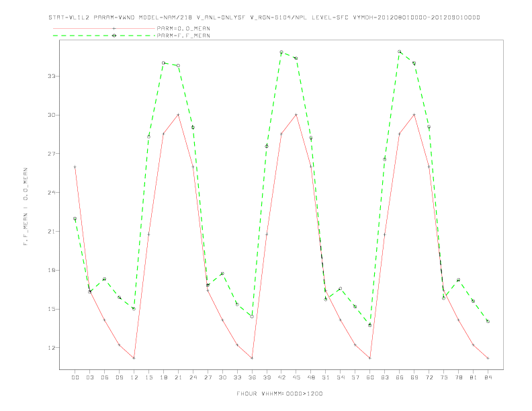Click the x-axis forecast hour label 78
The image size is (532, 411).
(x=458, y=377)
